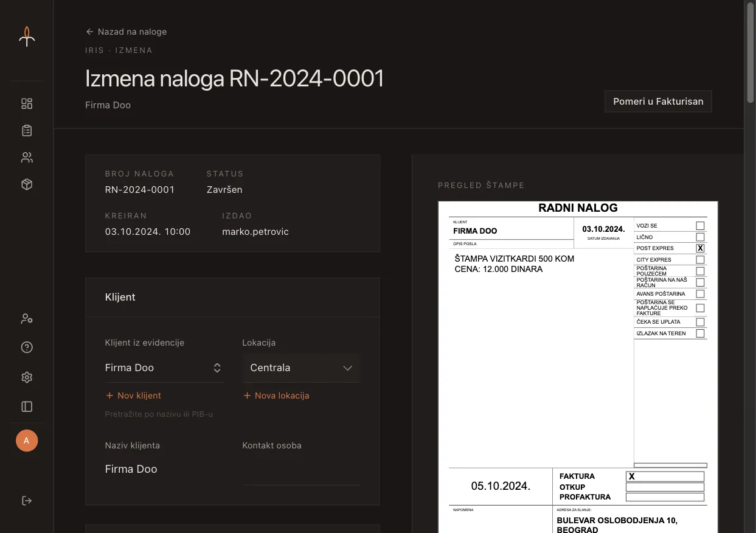Open the Firma Doo client combobox
The width and height of the screenshot is (756, 533).
(x=164, y=368)
